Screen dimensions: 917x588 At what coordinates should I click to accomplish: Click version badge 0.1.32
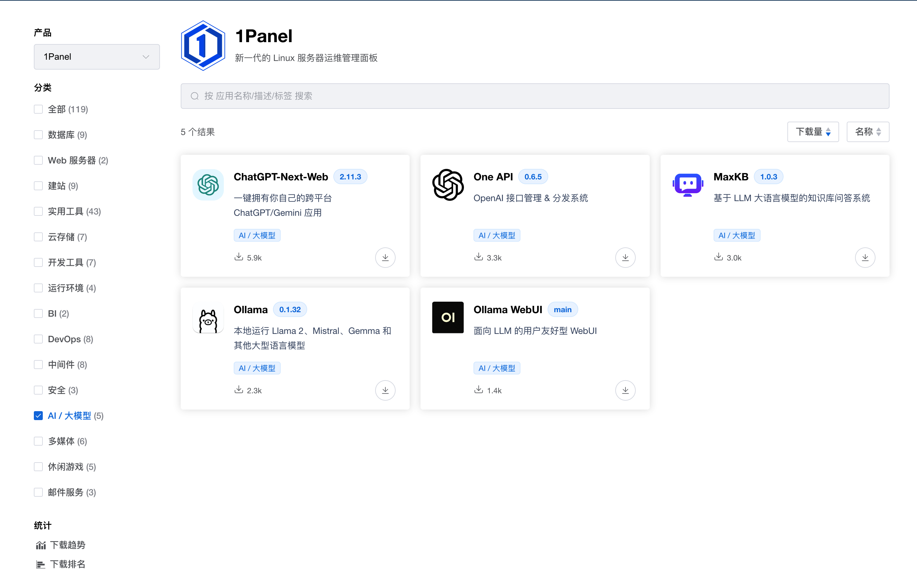pos(290,310)
